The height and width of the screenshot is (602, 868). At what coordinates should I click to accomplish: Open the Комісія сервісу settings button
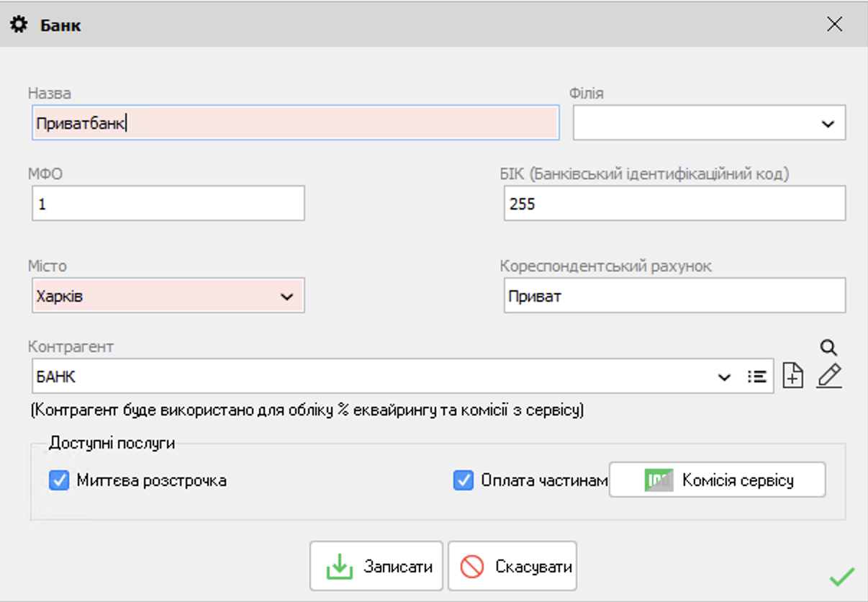pos(717,480)
